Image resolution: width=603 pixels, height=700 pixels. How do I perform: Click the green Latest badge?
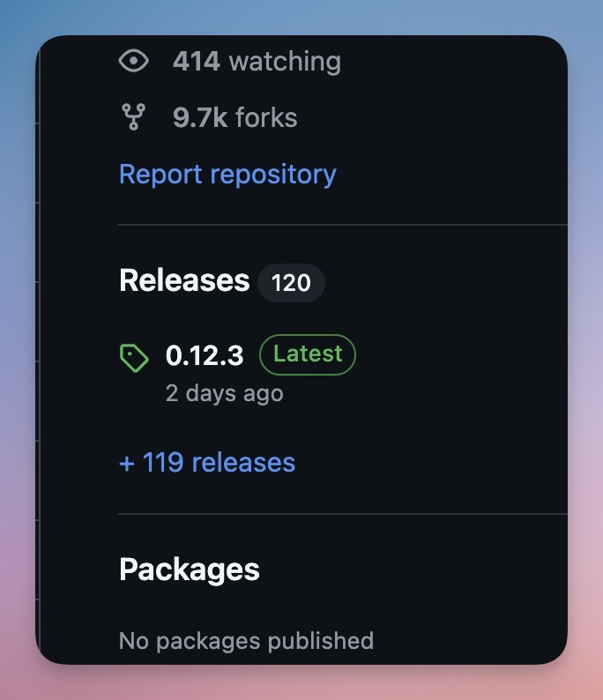coord(308,354)
